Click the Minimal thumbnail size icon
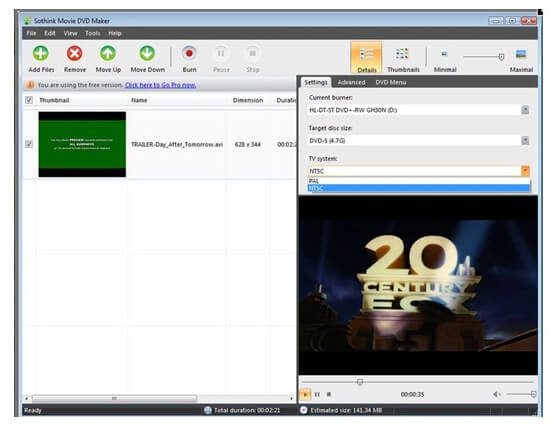The height and width of the screenshot is (424, 558). pos(444,54)
